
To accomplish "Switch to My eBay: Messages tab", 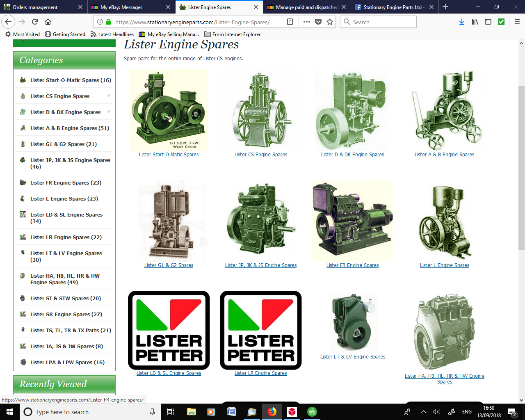I will coord(131,7).
